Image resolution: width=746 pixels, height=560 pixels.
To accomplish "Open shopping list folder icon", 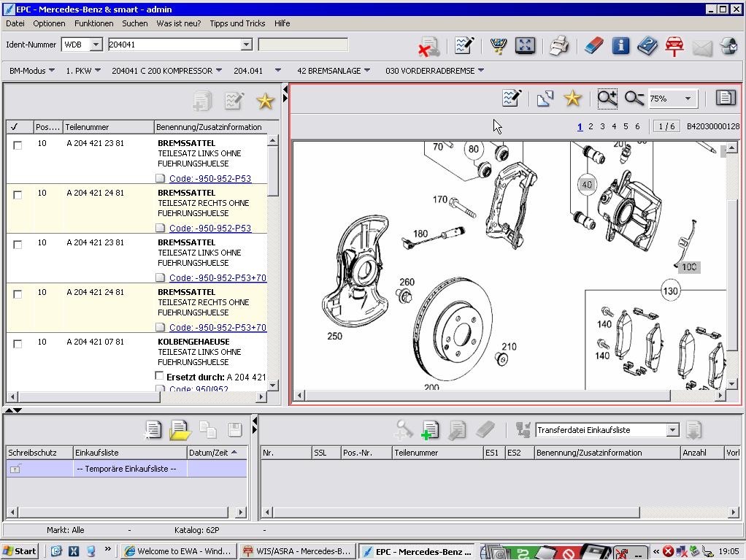I will 180,430.
